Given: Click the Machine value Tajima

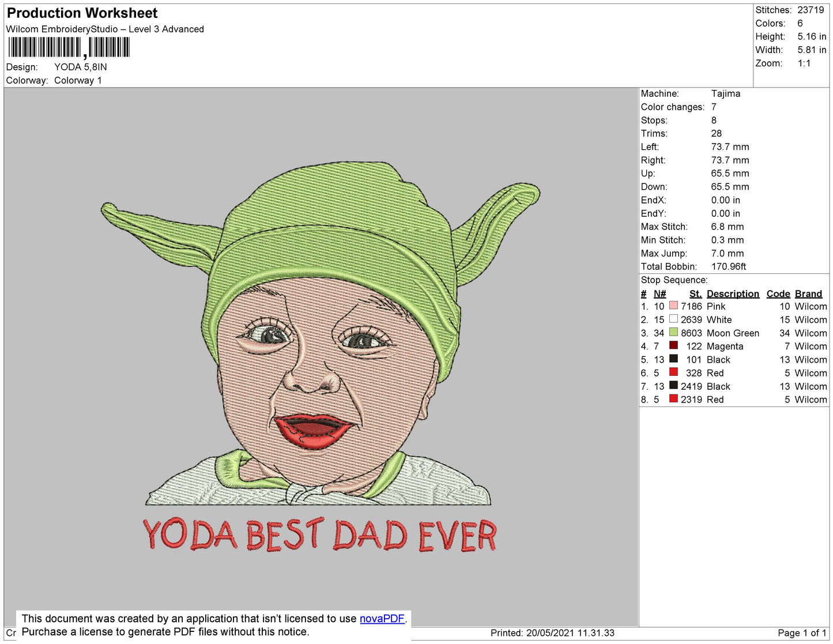Looking at the screenshot, I should point(726,93).
